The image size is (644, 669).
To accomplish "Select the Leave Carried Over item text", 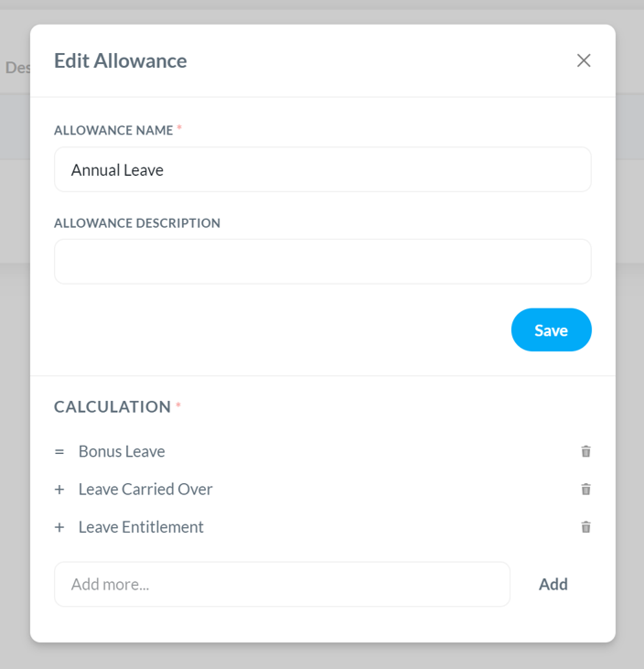I will pyautogui.click(x=145, y=490).
